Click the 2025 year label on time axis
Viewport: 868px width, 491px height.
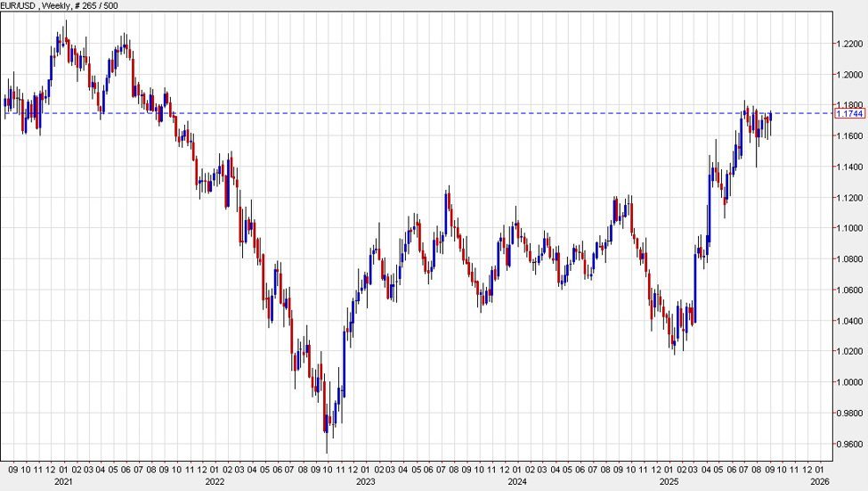point(668,481)
